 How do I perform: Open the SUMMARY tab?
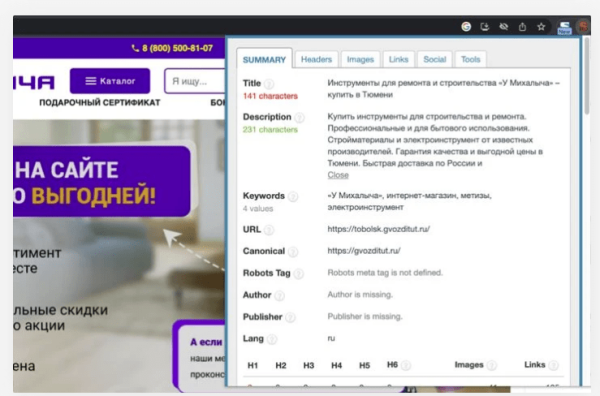tap(264, 59)
